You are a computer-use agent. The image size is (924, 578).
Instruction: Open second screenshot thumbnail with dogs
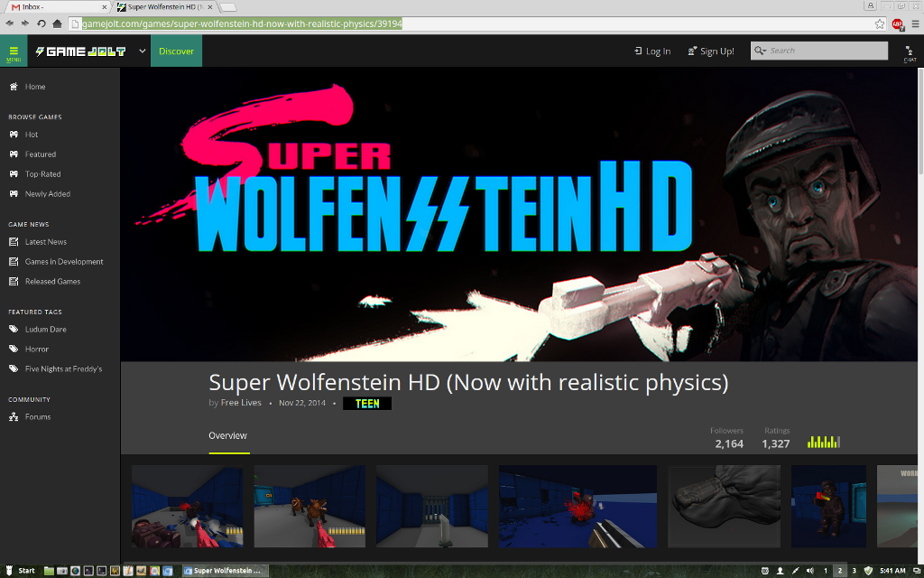pyautogui.click(x=310, y=506)
